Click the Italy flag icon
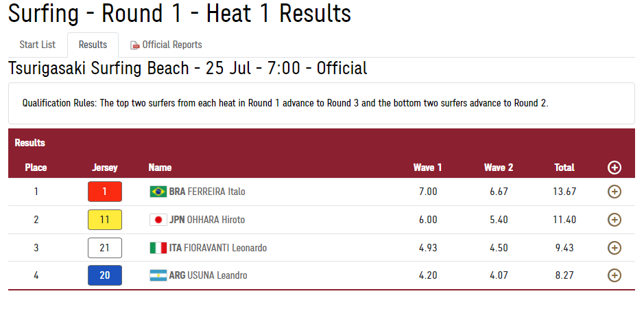This screenshot has width=644, height=309. click(158, 248)
